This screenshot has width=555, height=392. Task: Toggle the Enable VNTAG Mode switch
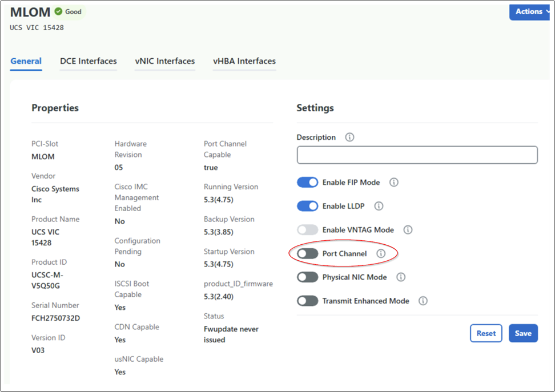[307, 230]
